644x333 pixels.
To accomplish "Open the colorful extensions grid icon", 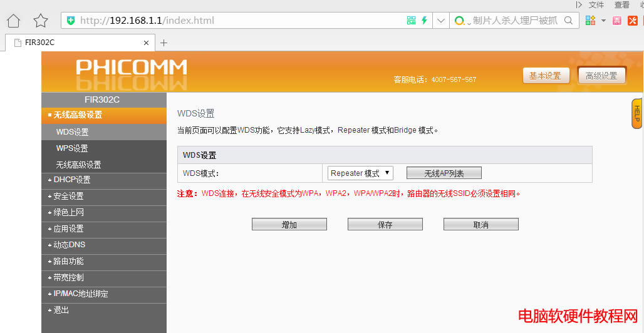I will coord(590,21).
